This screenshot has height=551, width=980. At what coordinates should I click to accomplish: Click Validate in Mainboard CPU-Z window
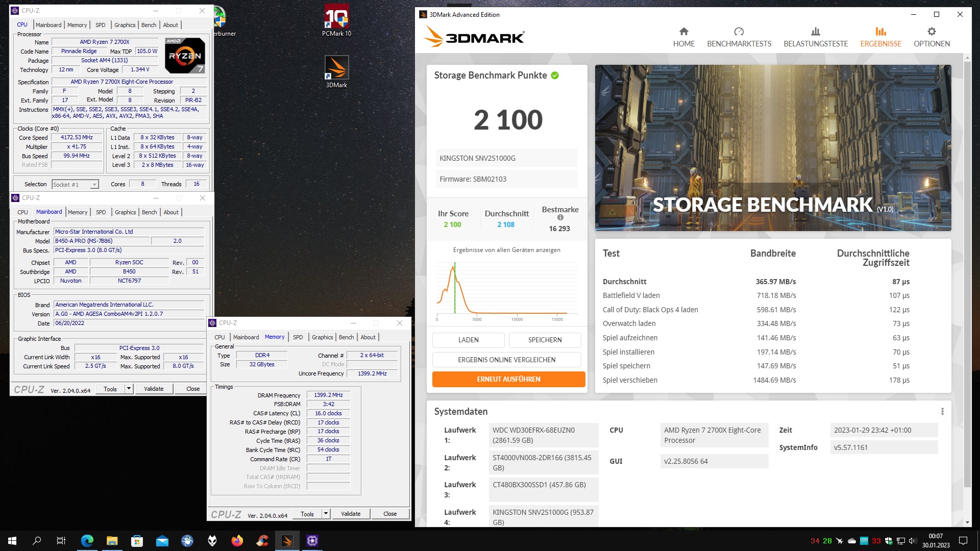[x=154, y=389]
